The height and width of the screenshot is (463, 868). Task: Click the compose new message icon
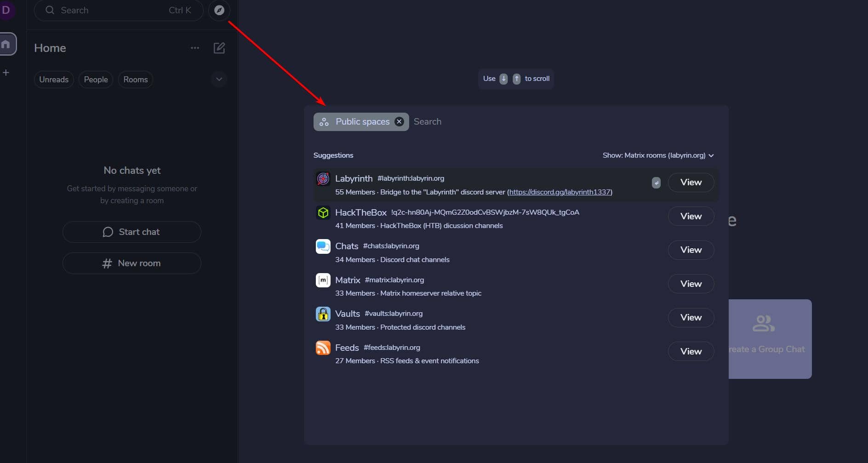[x=219, y=48]
